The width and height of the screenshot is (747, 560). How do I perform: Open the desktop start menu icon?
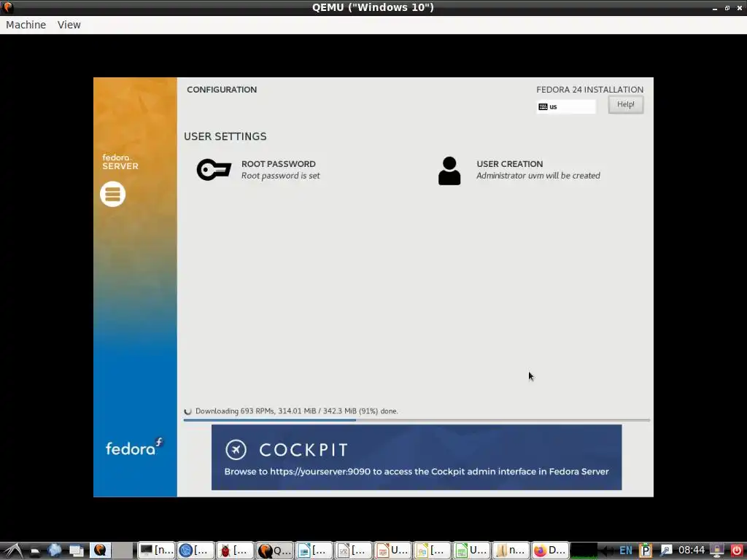click(13, 551)
